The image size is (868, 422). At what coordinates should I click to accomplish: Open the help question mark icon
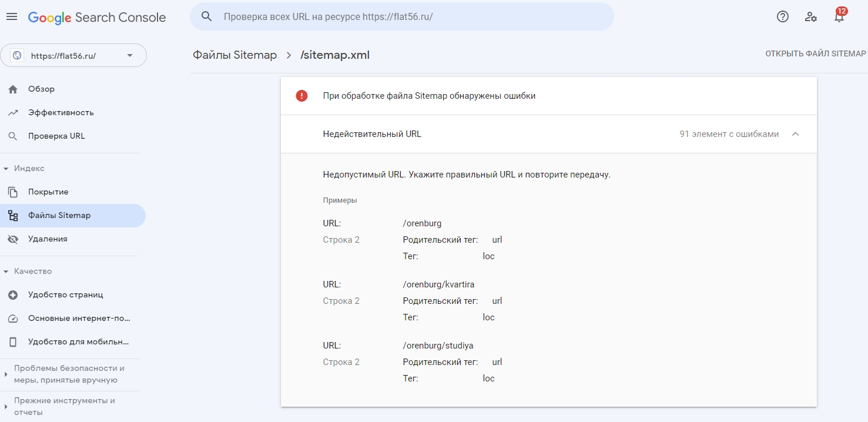[x=783, y=16]
